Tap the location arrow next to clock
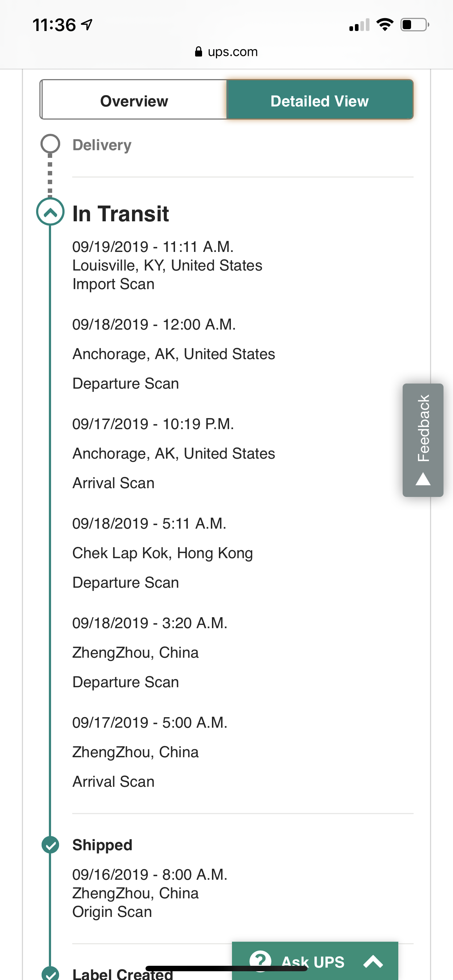Screen dimensions: 453x980 pos(87,25)
